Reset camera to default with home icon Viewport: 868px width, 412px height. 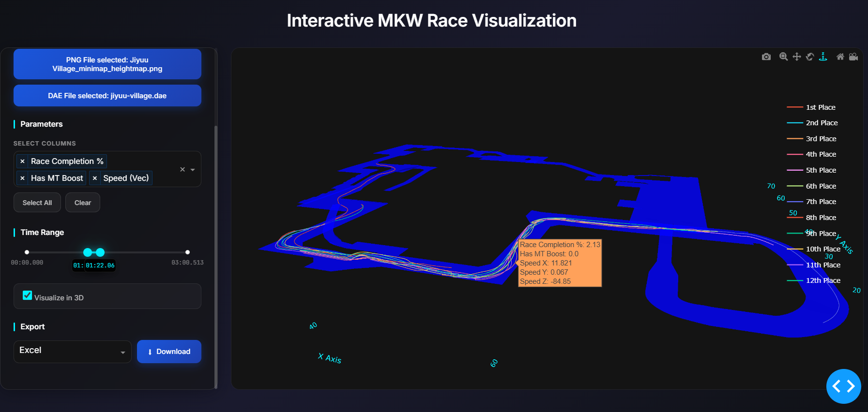pos(840,57)
